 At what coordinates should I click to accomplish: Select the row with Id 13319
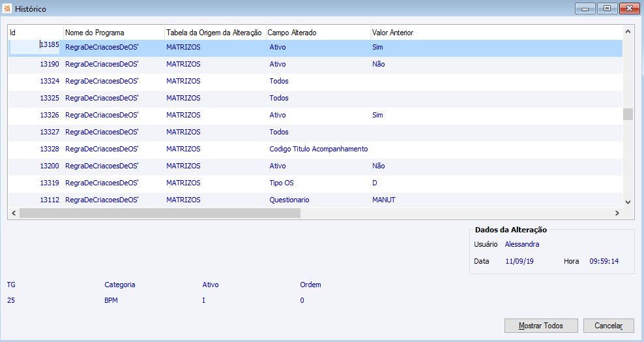(x=315, y=183)
